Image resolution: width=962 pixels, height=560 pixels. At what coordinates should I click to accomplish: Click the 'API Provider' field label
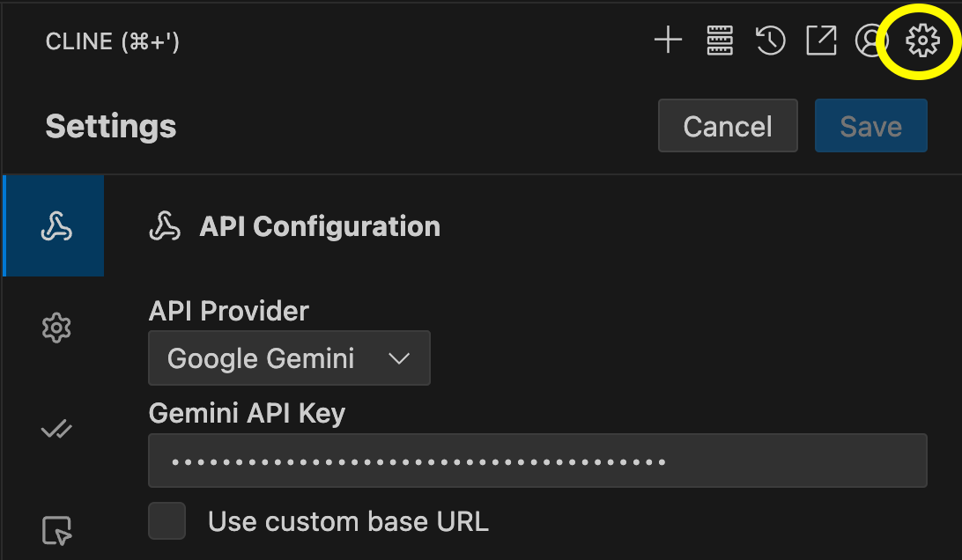[x=228, y=311]
